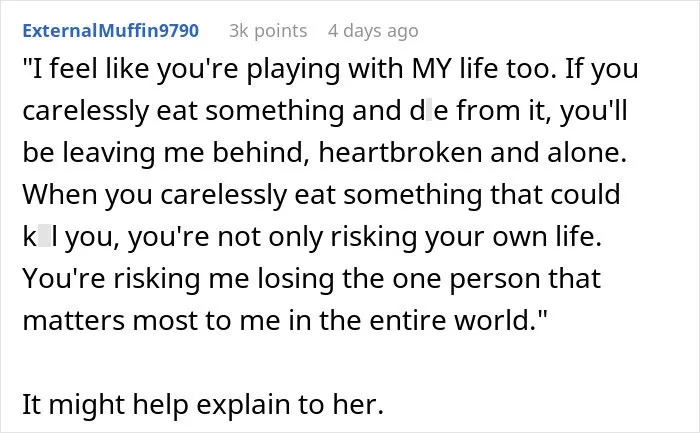This screenshot has height=433, width=700.
Task: Click the 4 days ago timestamp
Action: [373, 31]
